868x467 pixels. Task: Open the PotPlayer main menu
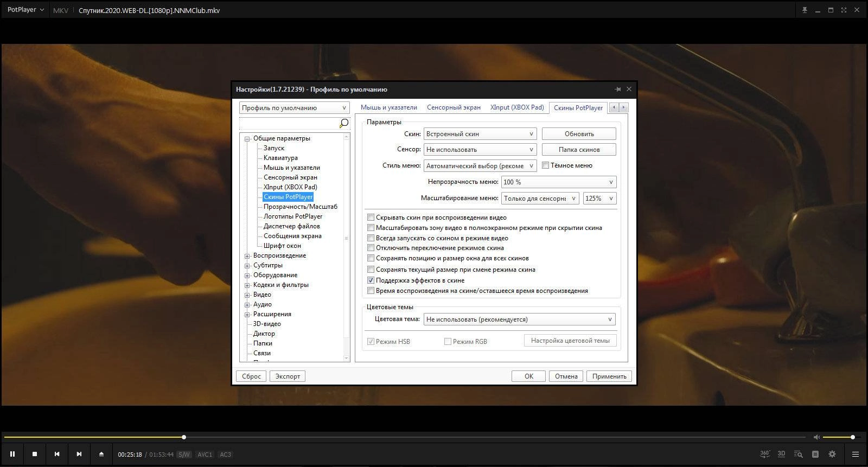25,10
